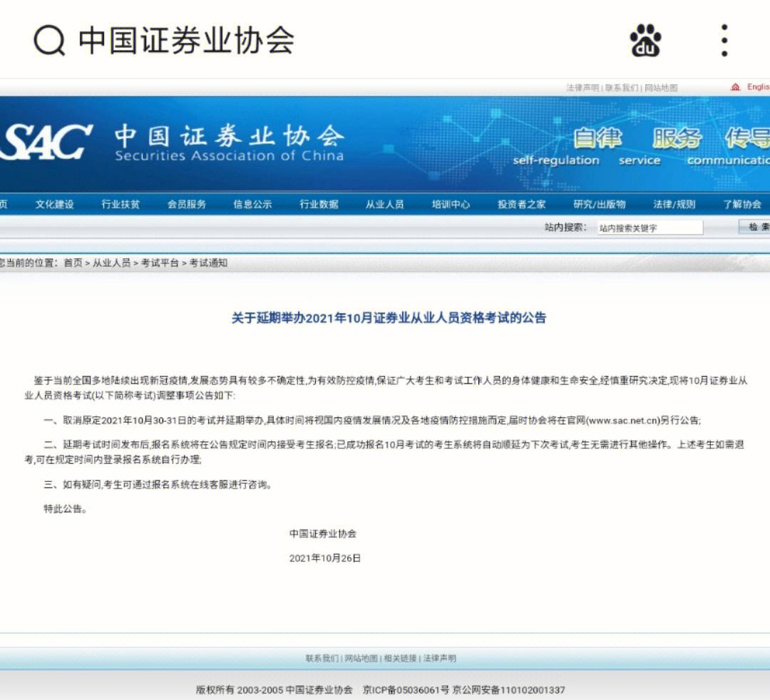Screen dimensions: 770x700
Task: Click the 站内搜索关键字 input field
Action: click(x=650, y=228)
